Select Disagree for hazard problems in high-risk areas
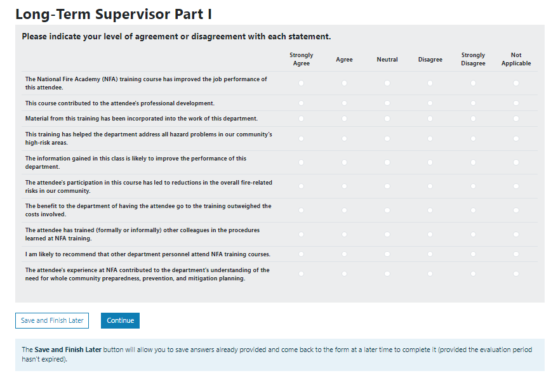The image size is (558, 392). pos(430,138)
